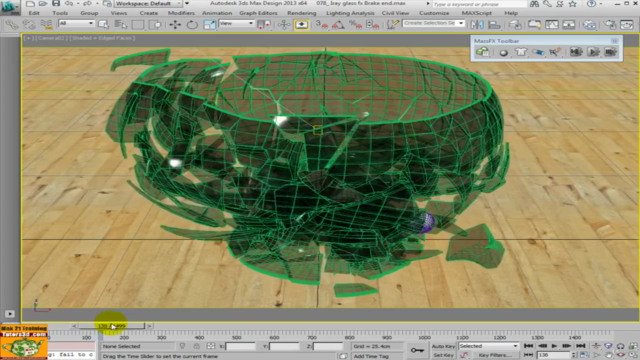Image resolution: width=640 pixels, height=360 pixels.
Task: Click the X coordinate input field
Action: [240, 346]
